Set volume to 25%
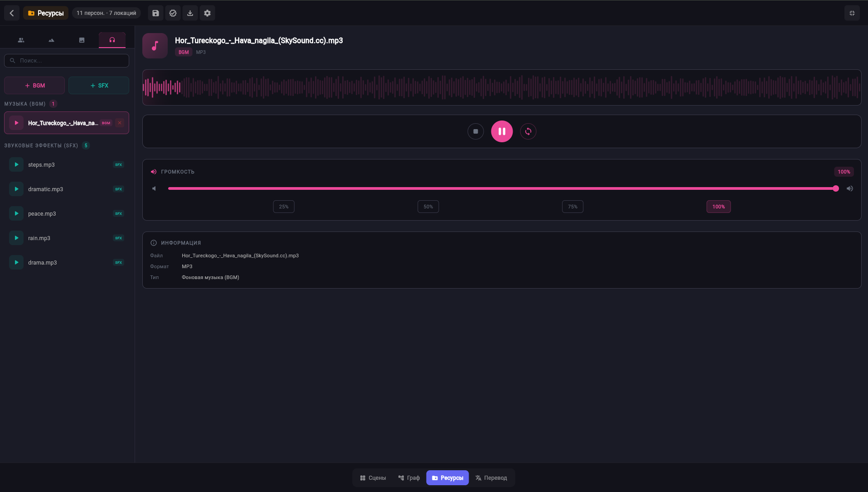This screenshot has width=868, height=492. pos(284,207)
